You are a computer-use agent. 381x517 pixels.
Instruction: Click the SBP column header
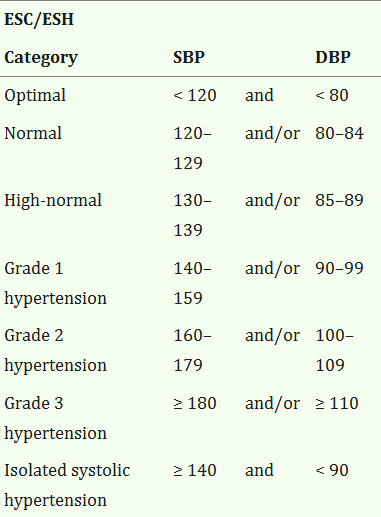[189, 57]
